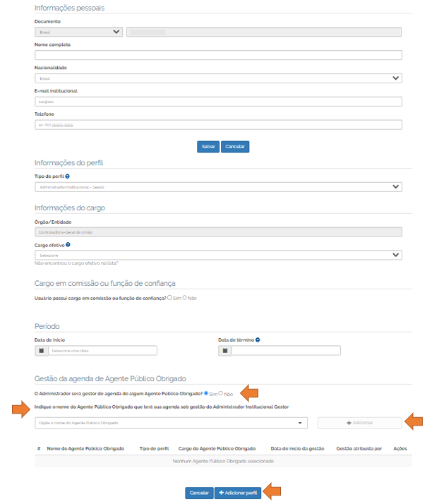
Task: Click the Salvar button
Action: [208, 147]
